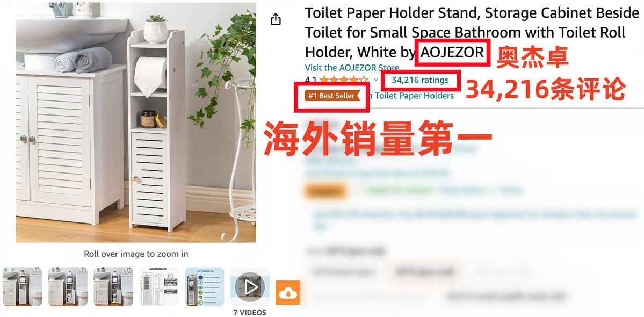Click the star rating icons

(344, 80)
